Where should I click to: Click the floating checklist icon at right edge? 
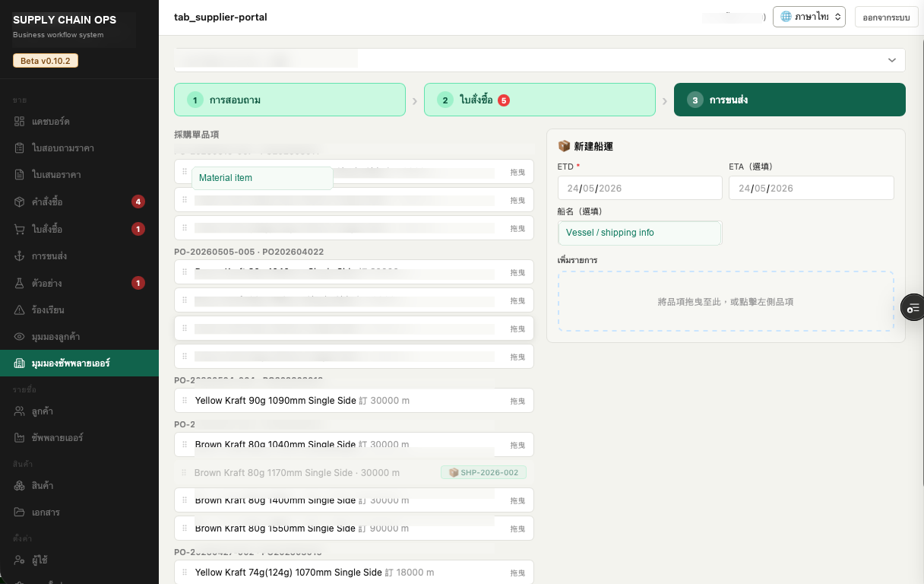[x=913, y=307]
